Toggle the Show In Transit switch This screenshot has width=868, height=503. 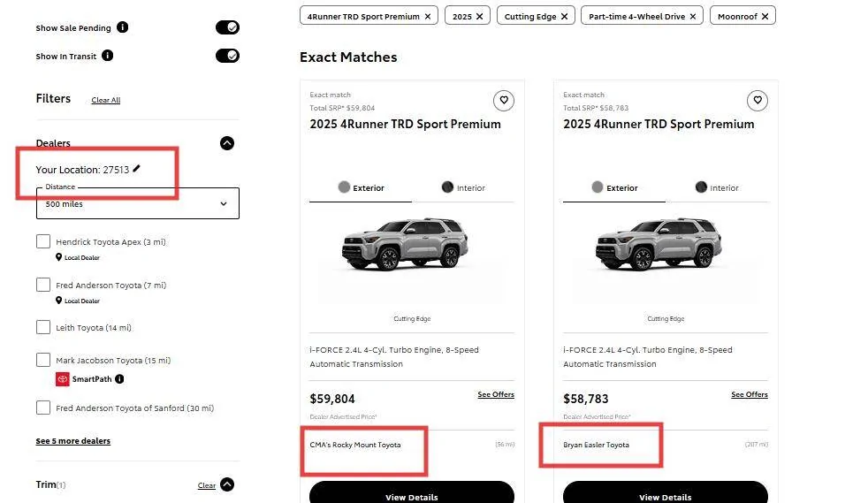(x=227, y=56)
